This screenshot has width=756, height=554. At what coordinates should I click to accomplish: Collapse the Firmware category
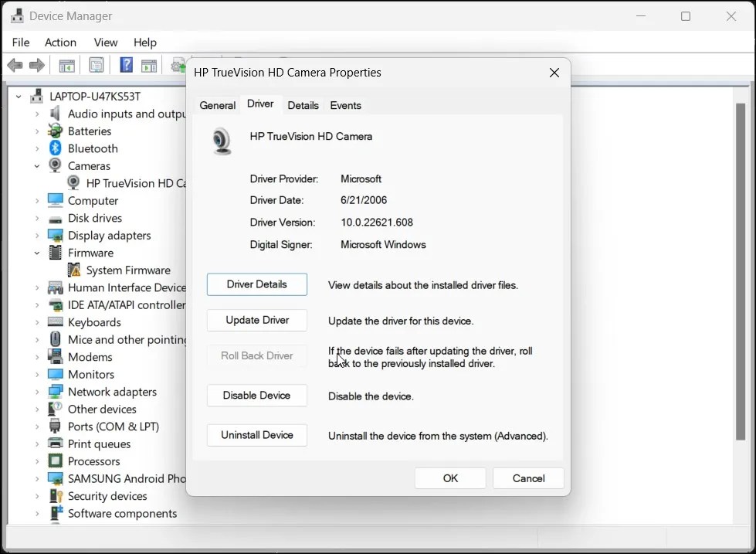click(x=36, y=253)
